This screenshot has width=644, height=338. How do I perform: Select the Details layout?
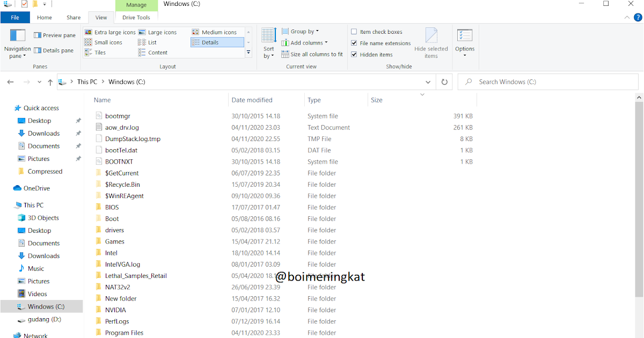click(x=217, y=42)
